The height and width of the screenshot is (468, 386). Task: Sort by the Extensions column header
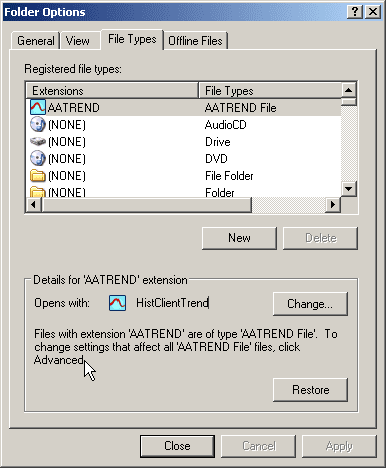pyautogui.click(x=112, y=91)
